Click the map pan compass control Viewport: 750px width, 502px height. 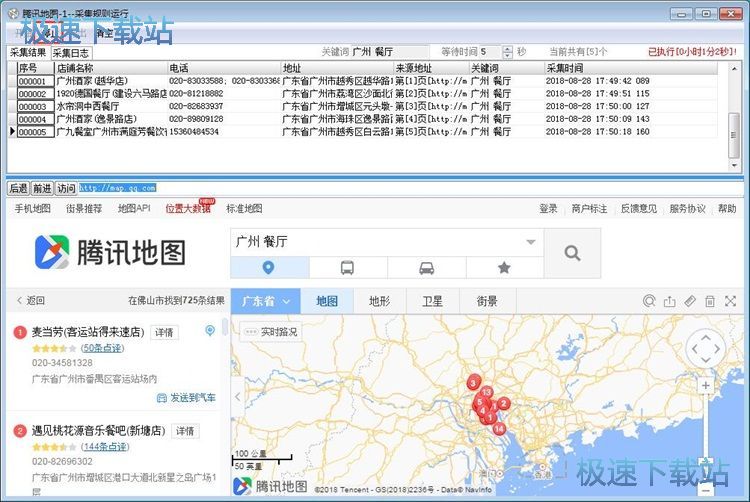click(x=706, y=349)
